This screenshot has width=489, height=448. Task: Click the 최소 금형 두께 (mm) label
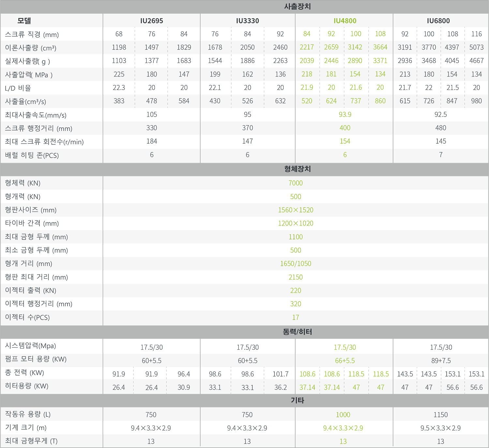click(37, 250)
